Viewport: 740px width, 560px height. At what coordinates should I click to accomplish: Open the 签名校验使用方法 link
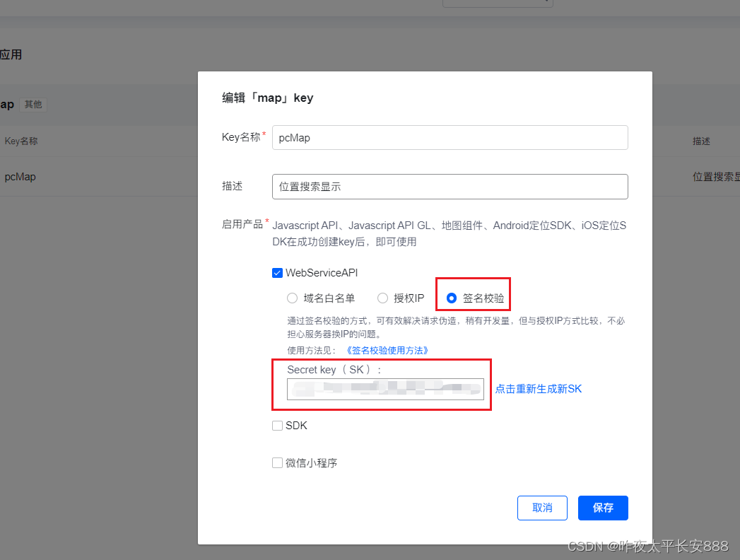[387, 351]
